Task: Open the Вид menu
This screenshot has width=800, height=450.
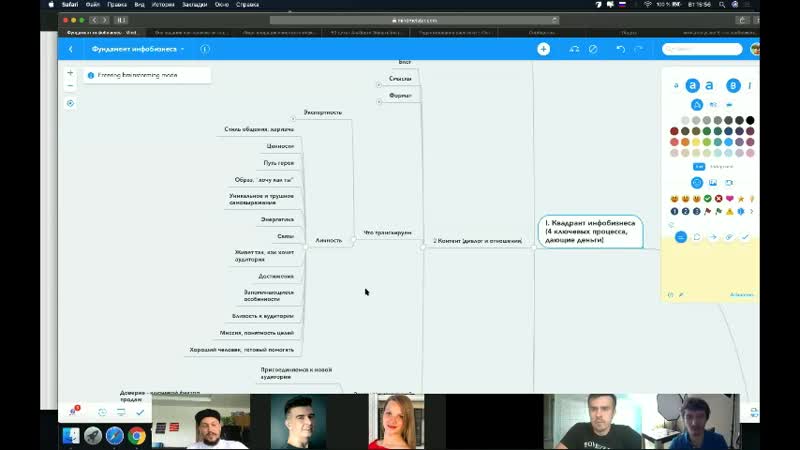Action: coord(139,5)
